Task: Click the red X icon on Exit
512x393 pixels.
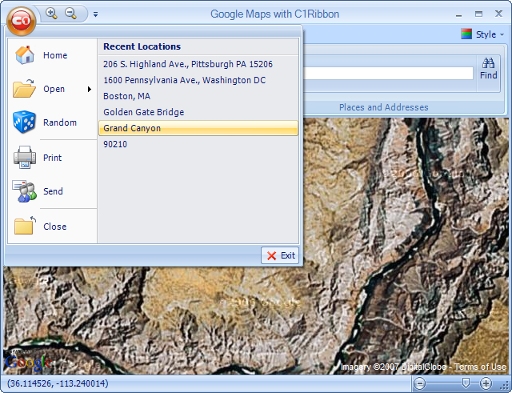Action: 271,256
